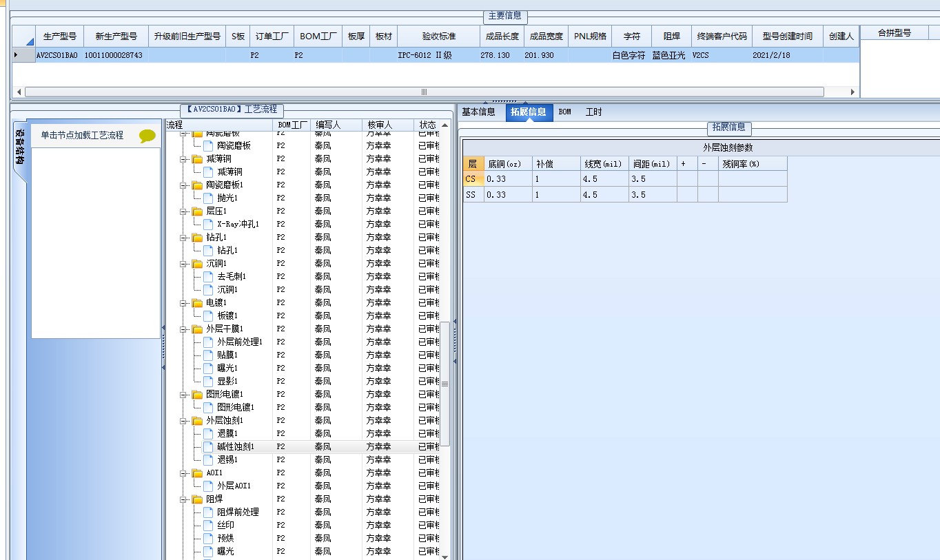Viewport: 940px width, 560px height.
Task: Click the 外层前处理1 document icon
Action: click(209, 342)
